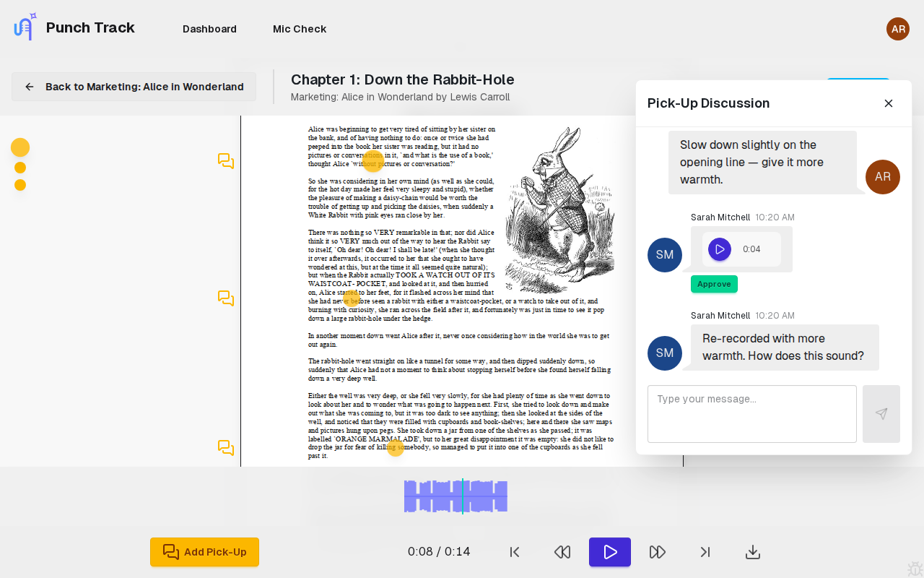Open the middle pick-up comment bubble

[x=226, y=297]
